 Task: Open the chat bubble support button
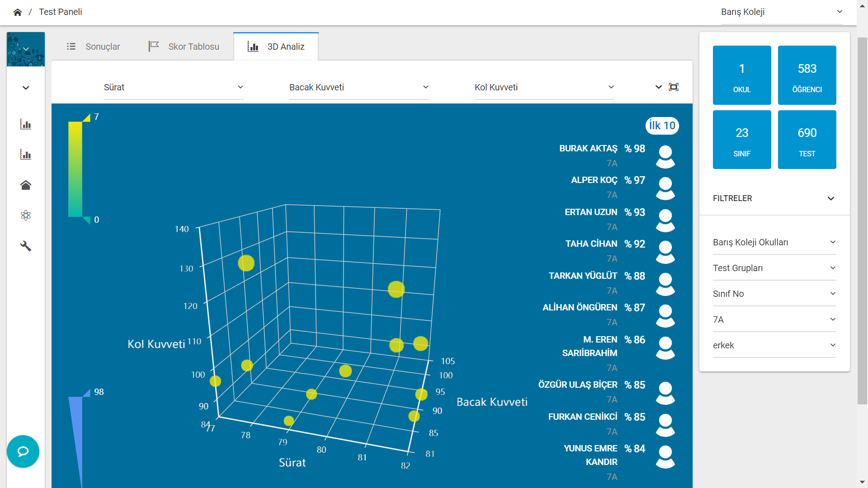23,451
